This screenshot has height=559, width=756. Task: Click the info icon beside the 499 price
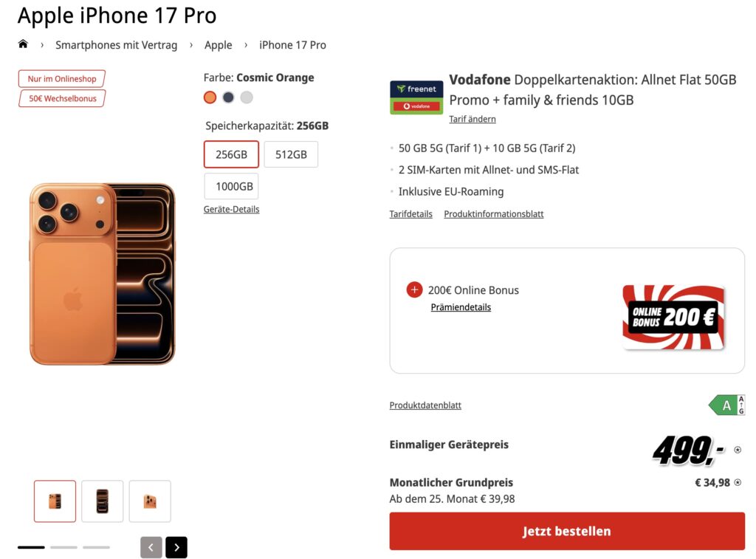(x=738, y=449)
